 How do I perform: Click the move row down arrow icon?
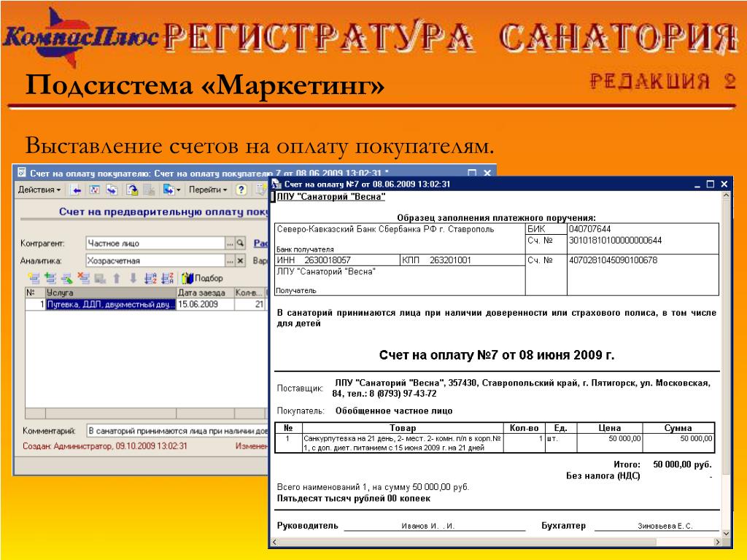pos(133,278)
